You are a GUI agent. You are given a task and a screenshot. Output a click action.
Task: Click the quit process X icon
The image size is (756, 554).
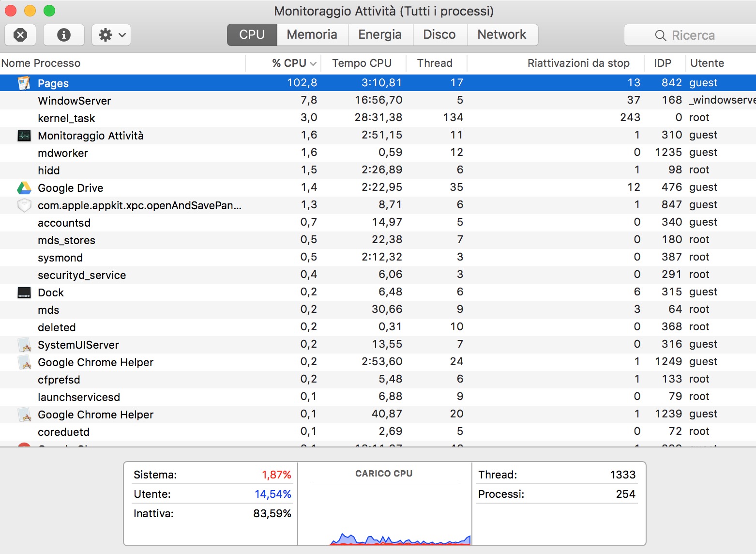pyautogui.click(x=20, y=34)
